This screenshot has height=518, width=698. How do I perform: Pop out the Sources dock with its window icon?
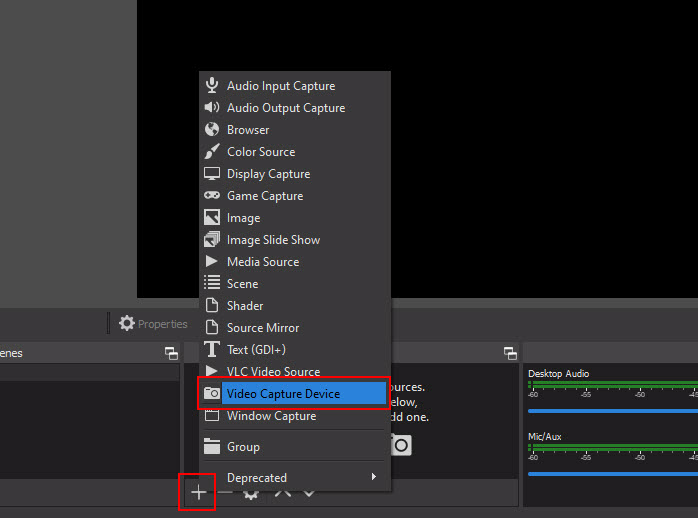pos(510,354)
